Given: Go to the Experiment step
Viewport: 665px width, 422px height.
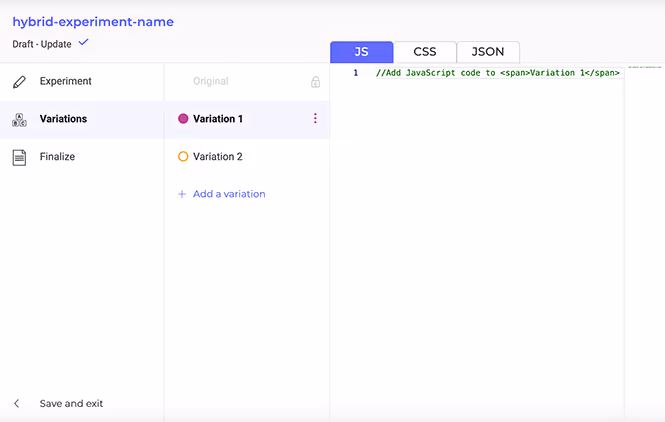Looking at the screenshot, I should (x=81, y=81).
